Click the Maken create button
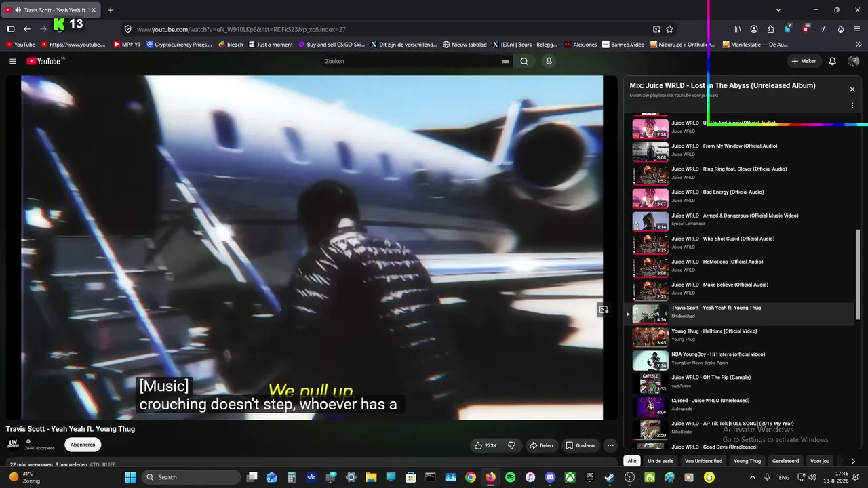 point(804,61)
